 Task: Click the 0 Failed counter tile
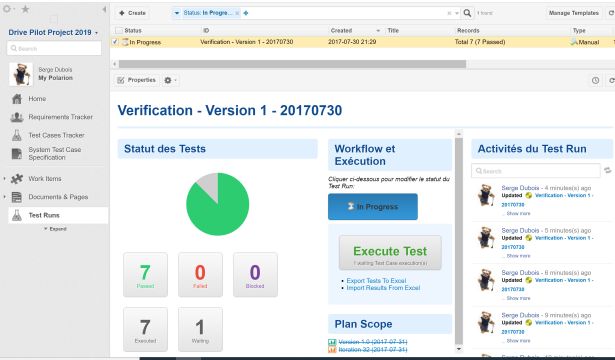coord(200,275)
